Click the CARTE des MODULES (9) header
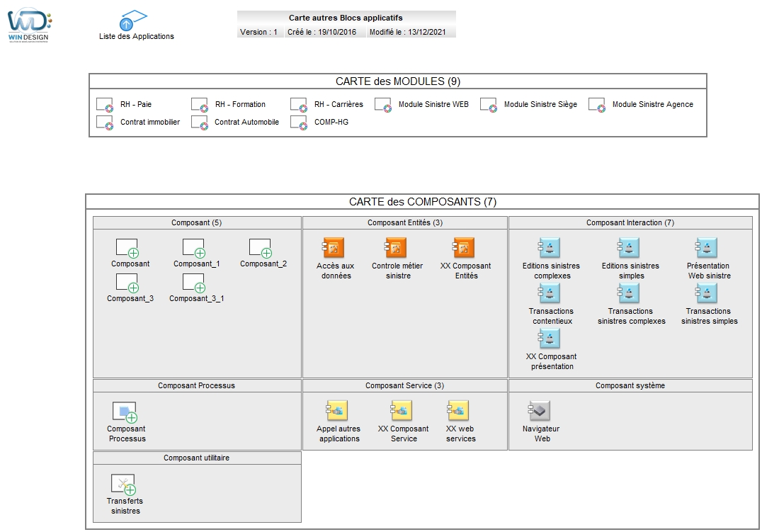Screen dimensions: 762x532 click(398, 81)
